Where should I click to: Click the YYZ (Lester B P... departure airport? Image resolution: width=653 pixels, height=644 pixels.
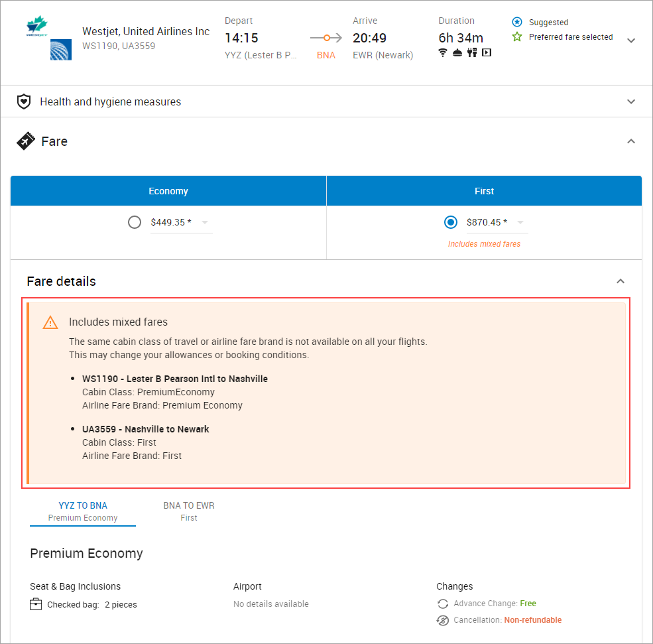pos(261,56)
